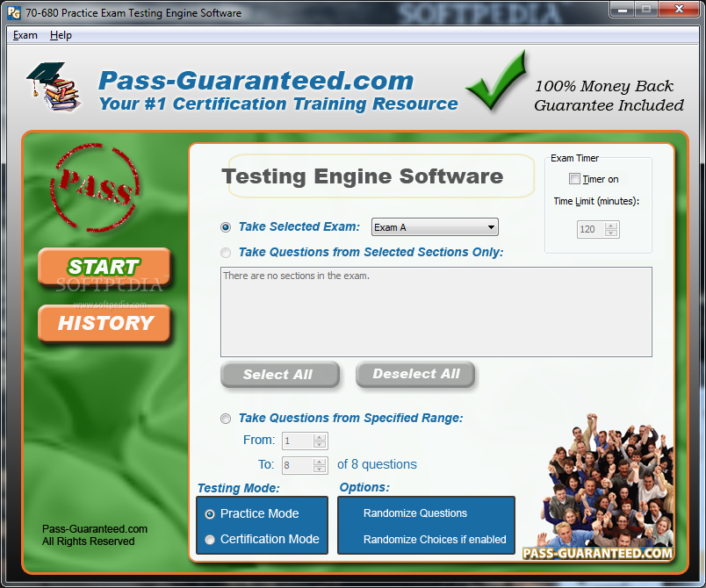Screen dimensions: 706x588
Task: Click the Time Limit minutes field
Action: (592, 229)
